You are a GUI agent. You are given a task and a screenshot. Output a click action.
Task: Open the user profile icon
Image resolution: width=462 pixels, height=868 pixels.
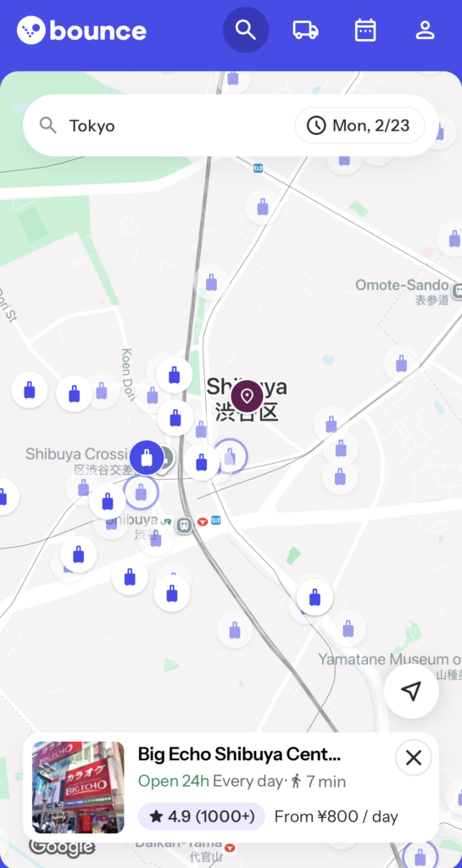click(x=425, y=30)
